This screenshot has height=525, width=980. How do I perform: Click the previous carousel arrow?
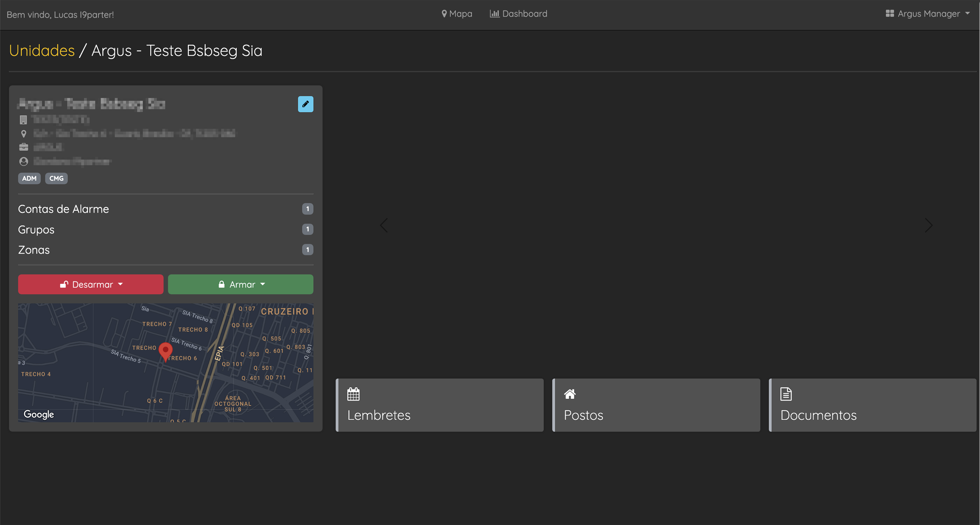[x=384, y=225]
